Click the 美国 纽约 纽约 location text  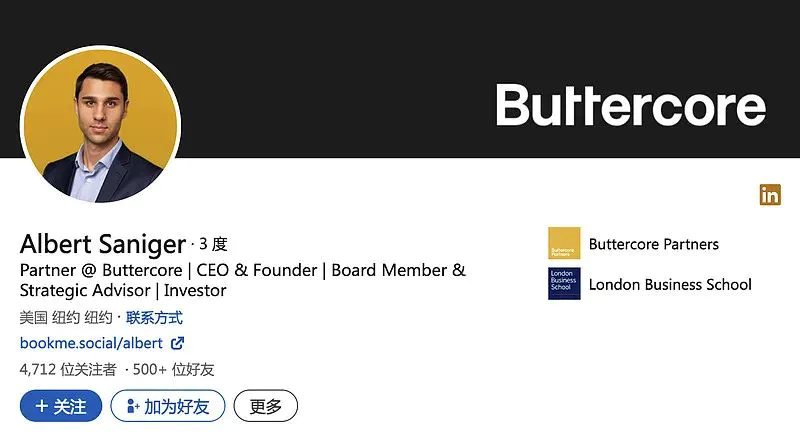[64, 318]
